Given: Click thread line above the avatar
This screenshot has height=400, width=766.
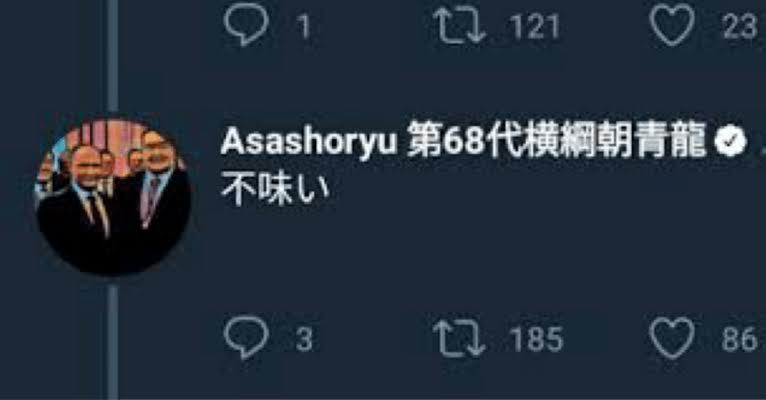Looking at the screenshot, I should [113, 56].
